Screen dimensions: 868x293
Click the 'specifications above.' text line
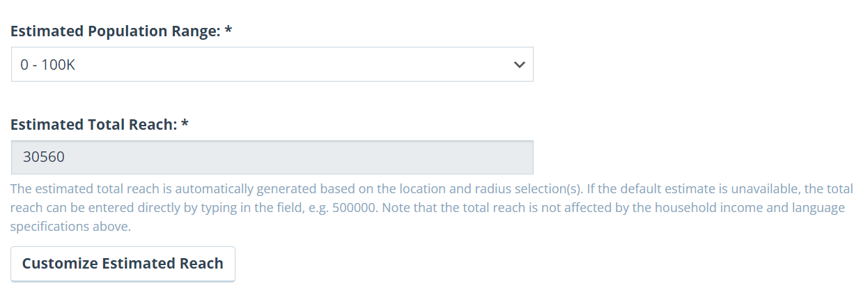[x=71, y=227]
